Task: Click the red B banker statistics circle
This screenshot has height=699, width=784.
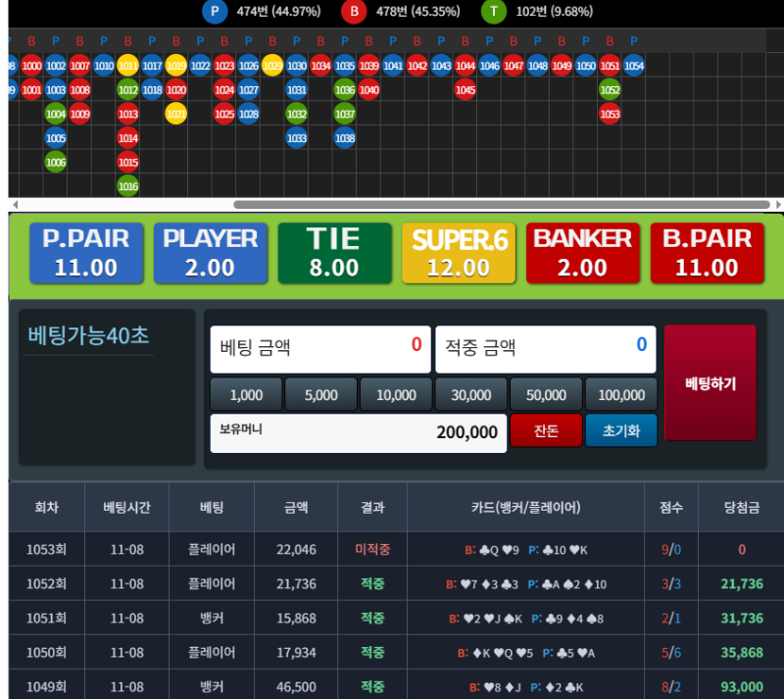Action: click(355, 12)
